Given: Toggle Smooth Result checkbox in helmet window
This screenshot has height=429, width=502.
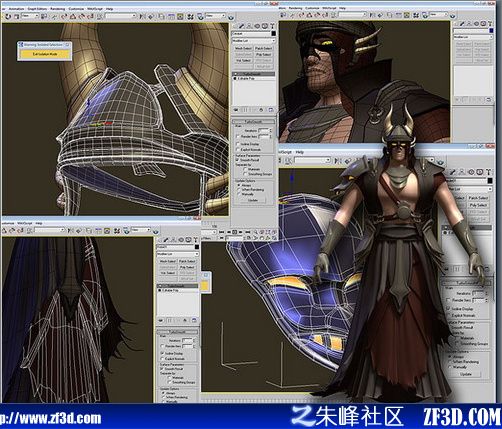Looking at the screenshot, I should pos(237,160).
